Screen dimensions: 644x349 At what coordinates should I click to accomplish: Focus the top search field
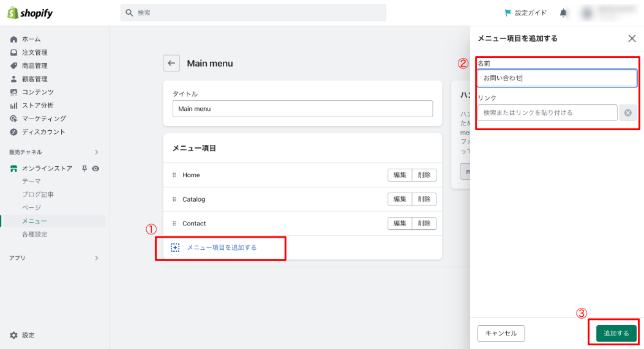pos(253,13)
